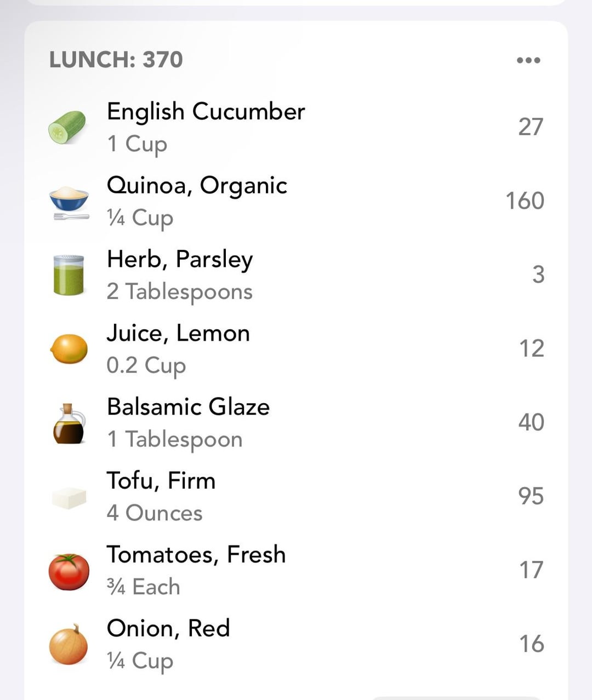The height and width of the screenshot is (700, 592).
Task: Open the Tomatoes, Fresh entry
Action: [196, 555]
